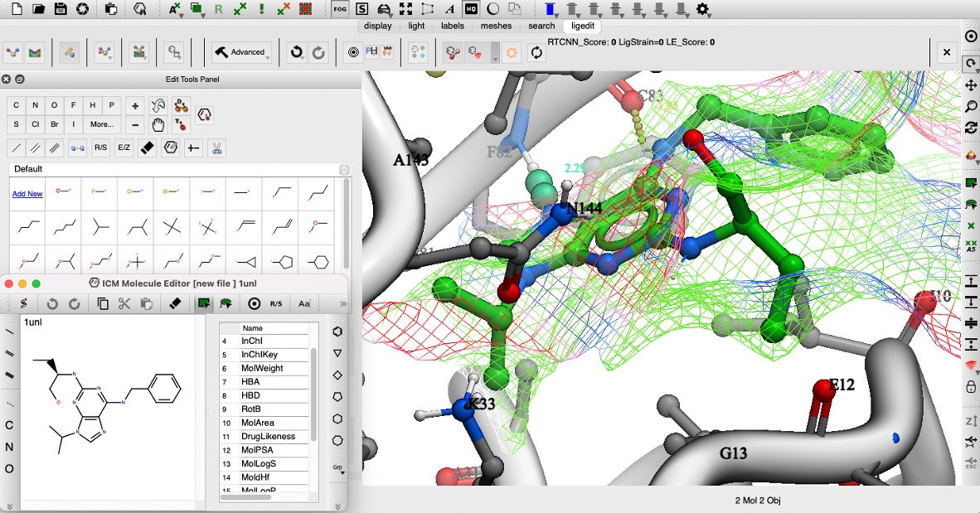Click the refresh score circular arrows icon

coord(536,52)
